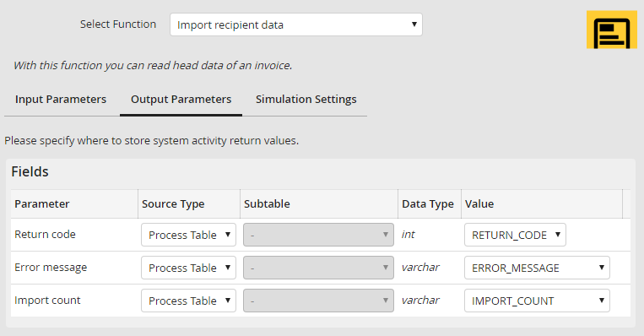Open Source Type dropdown for Import count
The width and height of the screenshot is (644, 336).
click(188, 301)
